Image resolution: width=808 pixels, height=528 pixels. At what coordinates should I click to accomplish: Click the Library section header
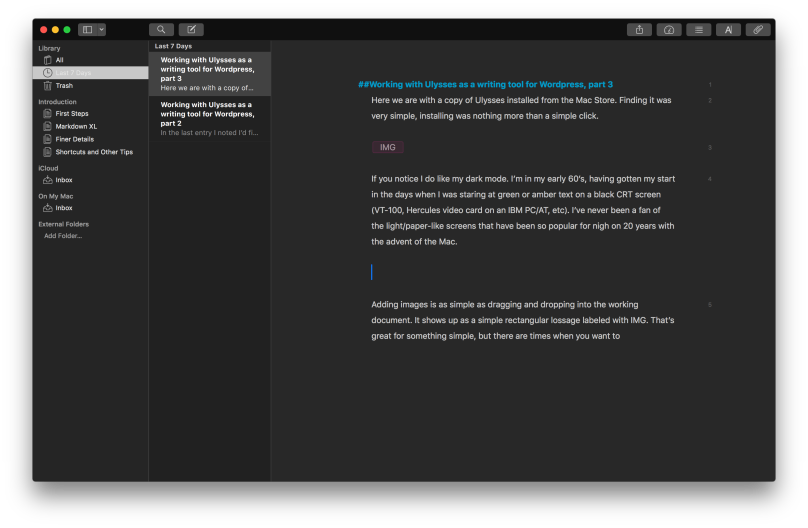click(x=49, y=48)
